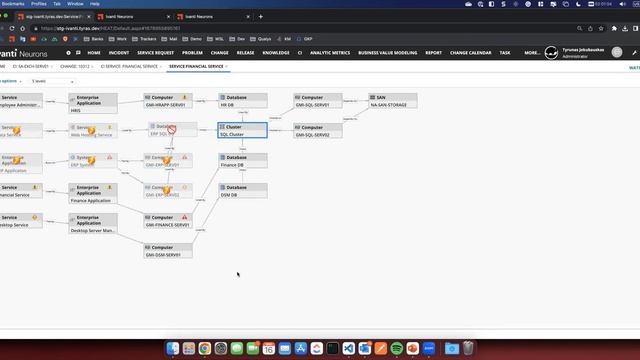Open the ANALYTIC METRICS workspace
This screenshot has width=640, height=360.
pos(330,53)
